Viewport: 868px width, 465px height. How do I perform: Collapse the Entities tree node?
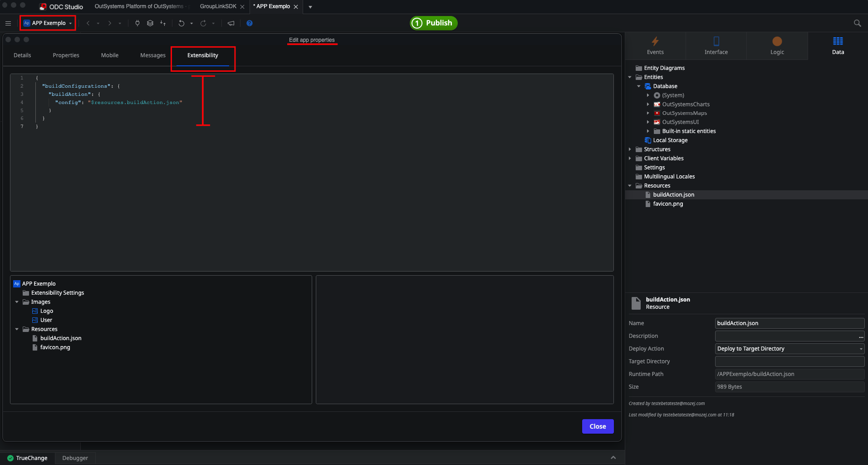pyautogui.click(x=631, y=77)
